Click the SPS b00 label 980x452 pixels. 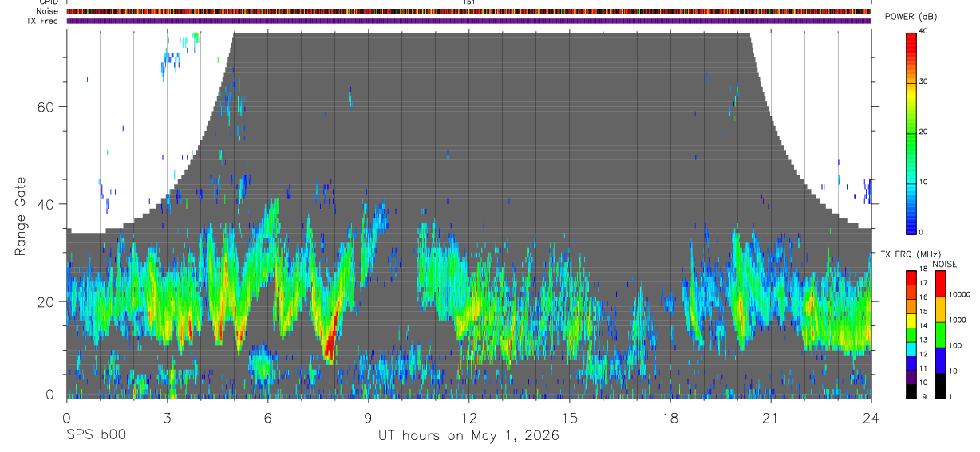point(96,436)
